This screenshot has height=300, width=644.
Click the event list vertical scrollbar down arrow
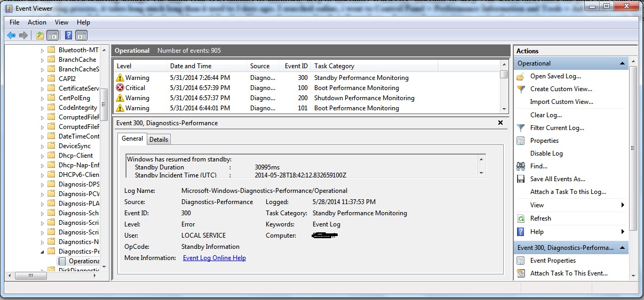(x=504, y=109)
